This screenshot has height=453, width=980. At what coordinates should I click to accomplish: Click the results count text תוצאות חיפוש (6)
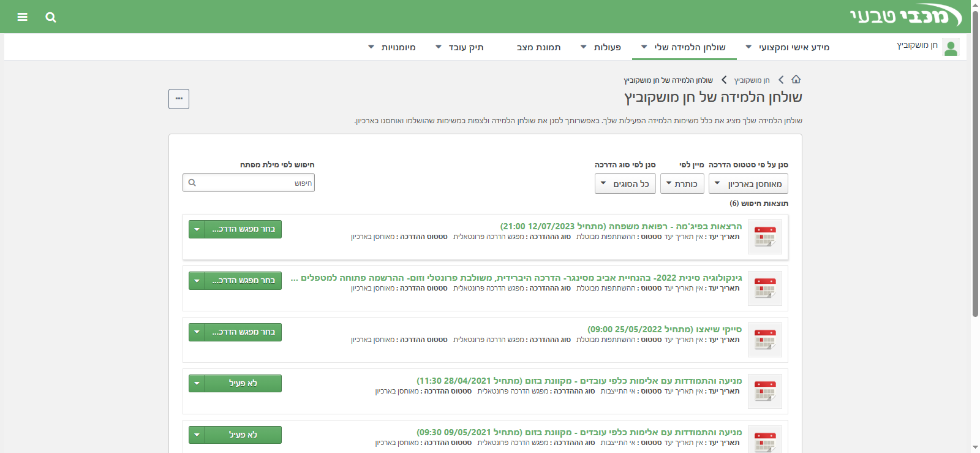point(759,204)
